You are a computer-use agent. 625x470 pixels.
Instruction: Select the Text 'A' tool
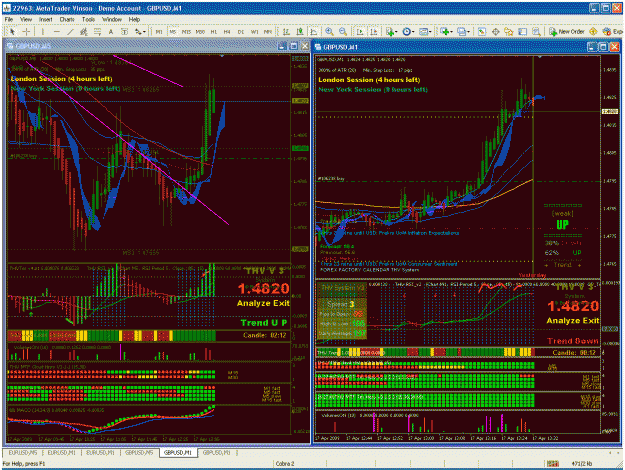click(111, 31)
